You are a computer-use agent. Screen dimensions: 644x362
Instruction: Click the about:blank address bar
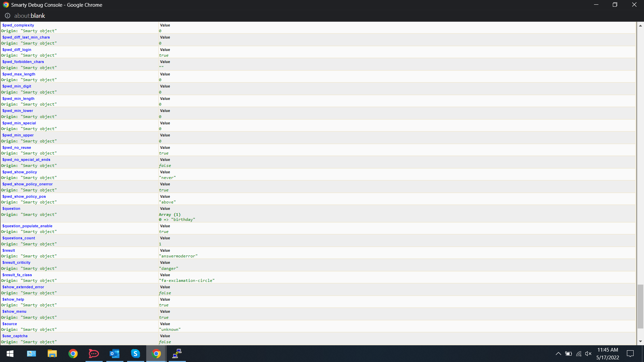pos(30,16)
